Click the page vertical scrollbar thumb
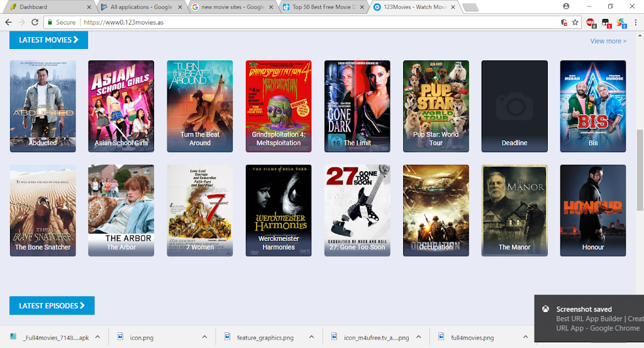Image resolution: width=644 pixels, height=348 pixels. (640, 170)
